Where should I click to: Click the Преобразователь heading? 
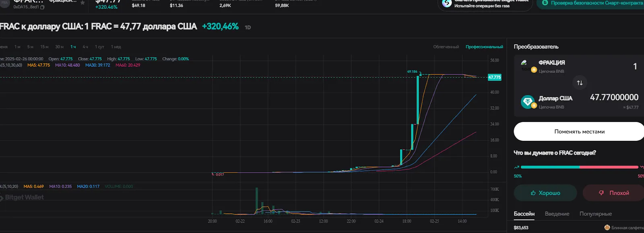tap(536, 47)
